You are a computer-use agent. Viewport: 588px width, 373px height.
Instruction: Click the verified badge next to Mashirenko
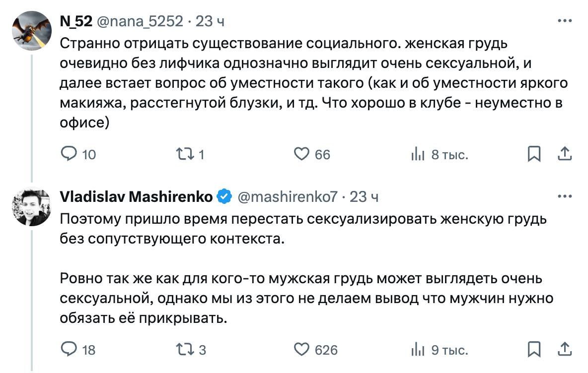[x=224, y=197]
